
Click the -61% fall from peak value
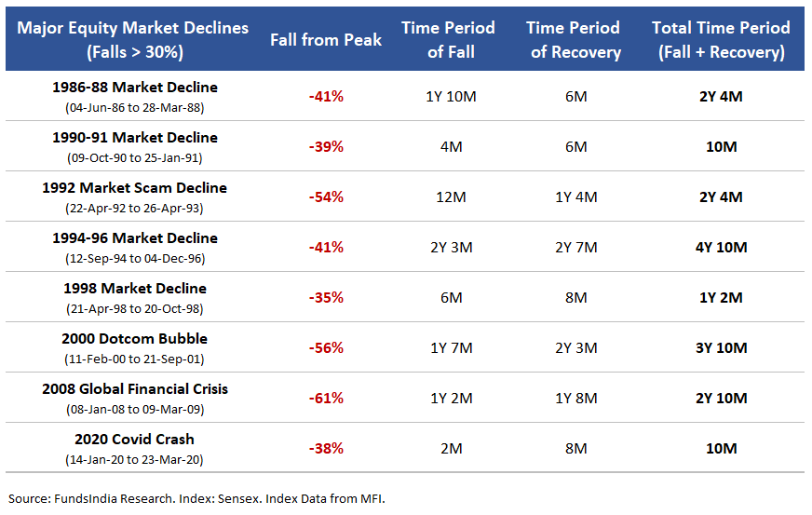[x=326, y=398]
